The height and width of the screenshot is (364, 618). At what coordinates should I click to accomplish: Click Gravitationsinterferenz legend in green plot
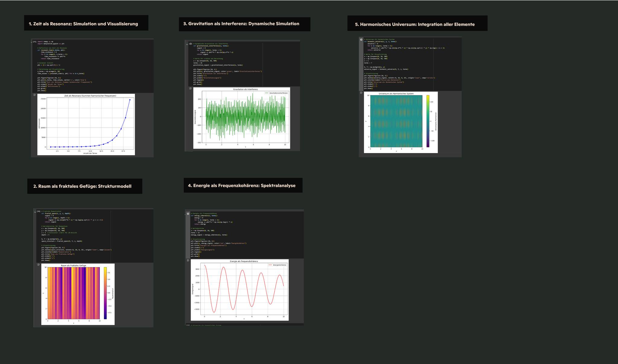276,93
